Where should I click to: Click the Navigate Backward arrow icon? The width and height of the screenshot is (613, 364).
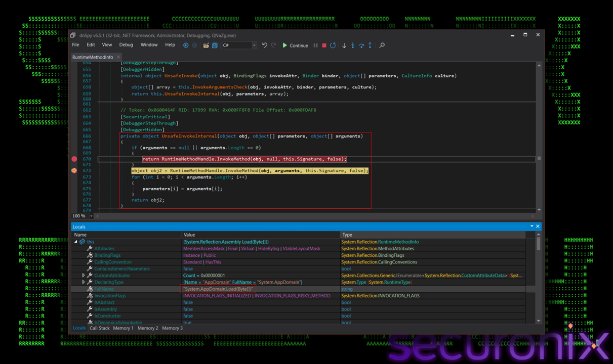click(x=186, y=45)
